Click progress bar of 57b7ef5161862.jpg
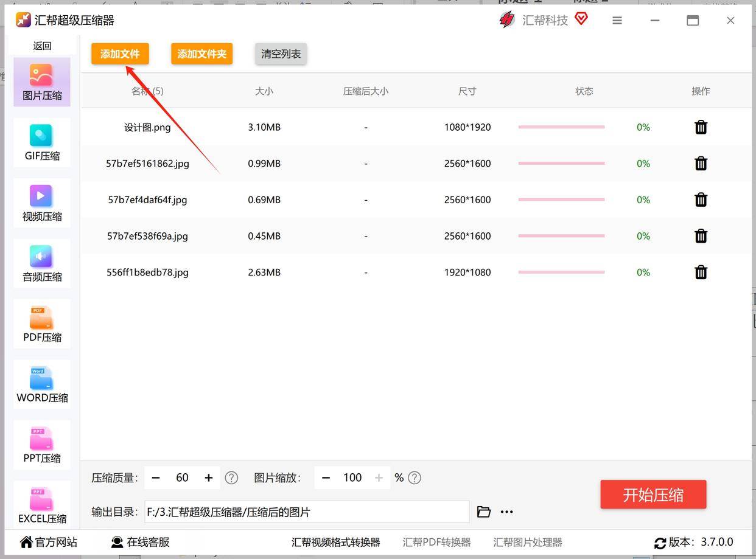The image size is (756, 559). 561,163
